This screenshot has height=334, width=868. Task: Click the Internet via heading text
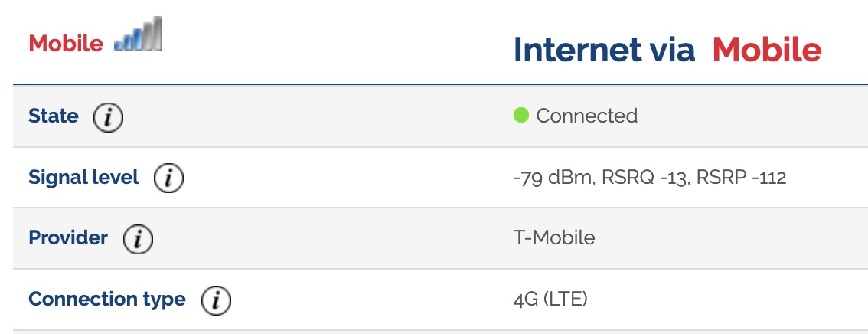[x=604, y=49]
